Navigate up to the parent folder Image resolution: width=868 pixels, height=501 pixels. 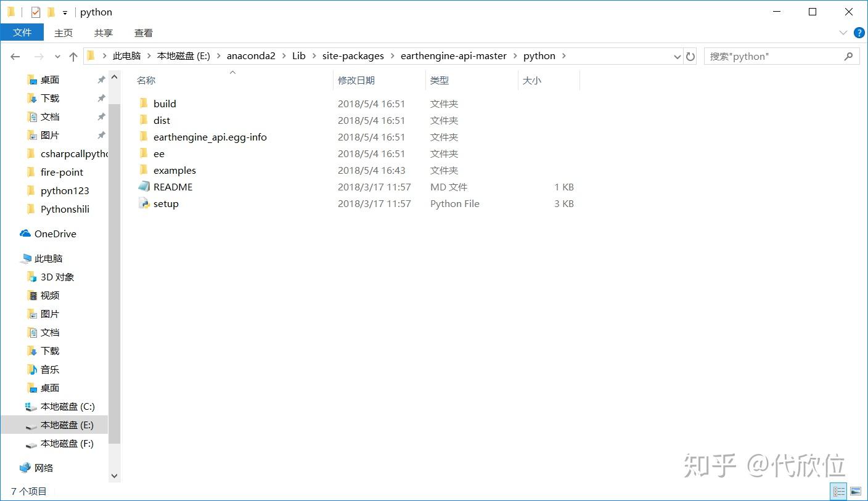(x=73, y=56)
